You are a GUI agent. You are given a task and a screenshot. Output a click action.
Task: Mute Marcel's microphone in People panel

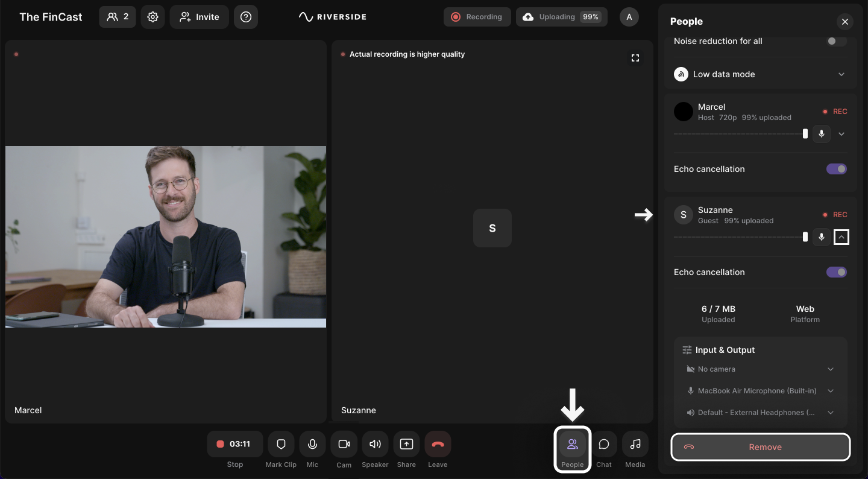tap(822, 134)
